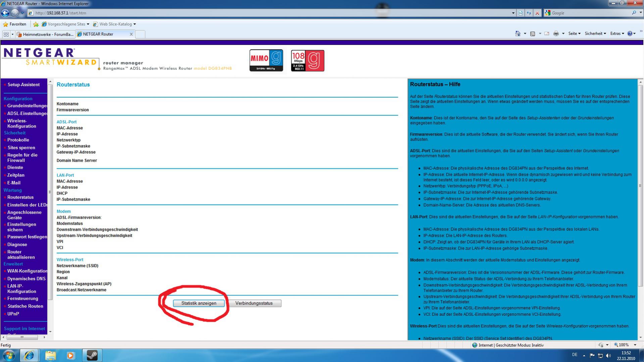Open a new blank tab

140,34
